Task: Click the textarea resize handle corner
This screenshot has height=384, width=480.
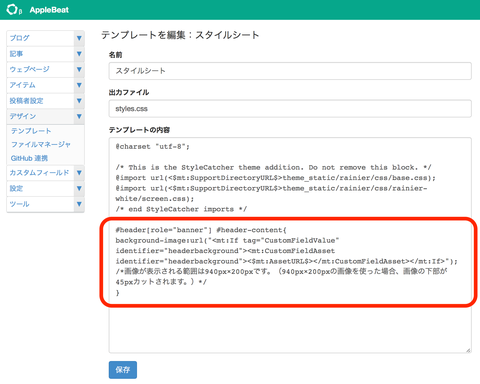Action: click(468, 350)
